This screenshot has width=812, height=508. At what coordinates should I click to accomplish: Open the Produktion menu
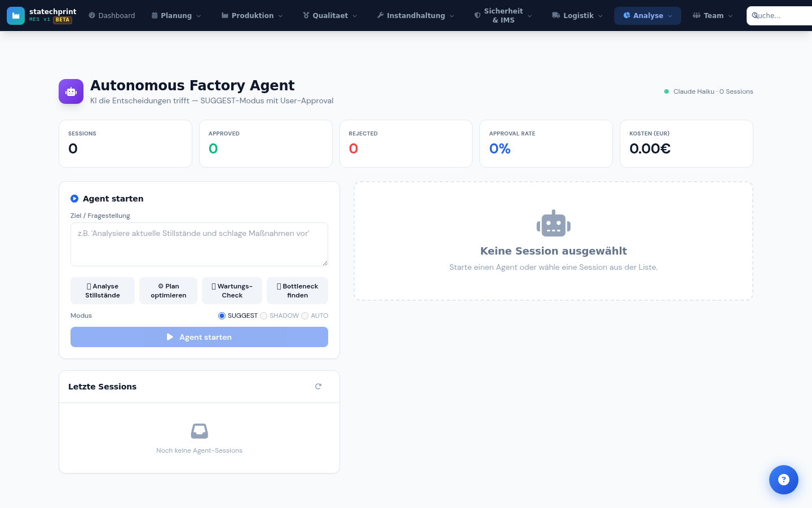pos(252,16)
